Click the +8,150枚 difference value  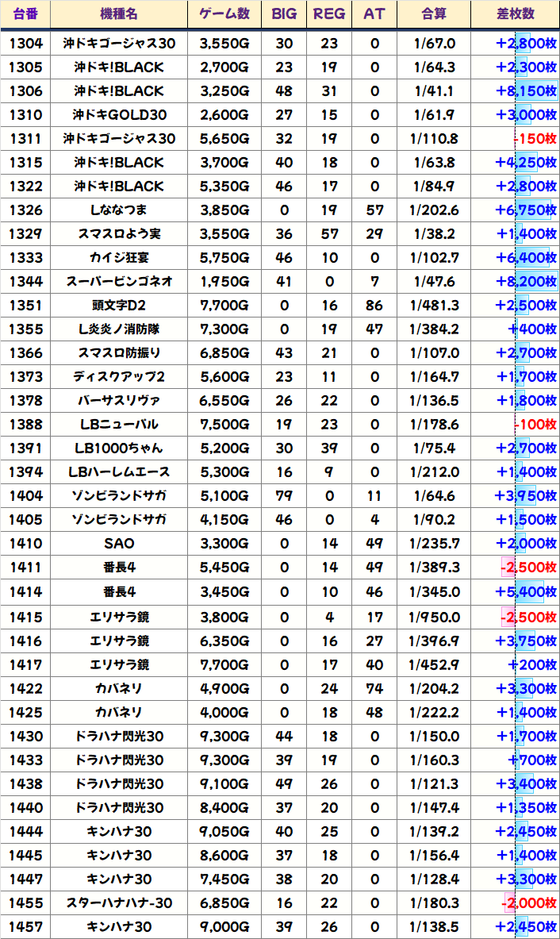tap(526, 91)
